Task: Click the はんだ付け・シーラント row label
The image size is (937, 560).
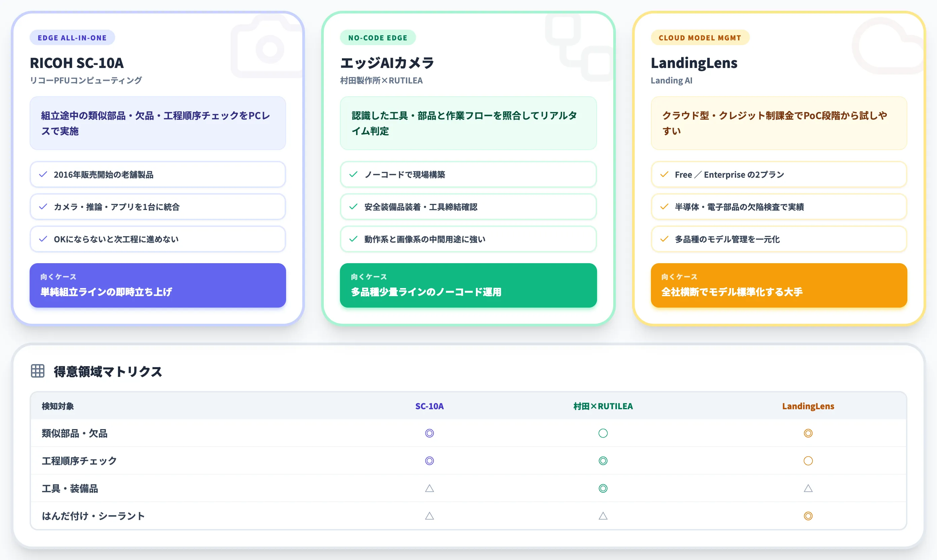Action: point(93,516)
